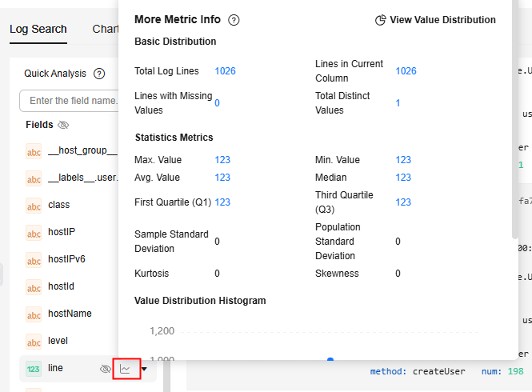
Task: Click the abc type icon beside hostIP
Action: [34, 234]
